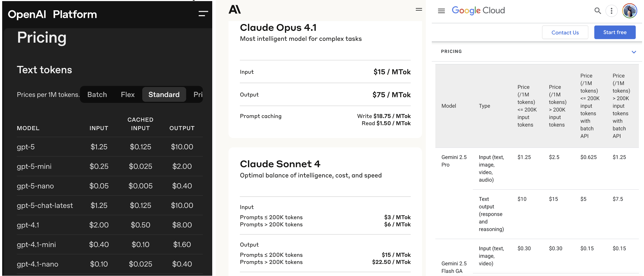The width and height of the screenshot is (644, 276).
Task: Click the Google Cloud logo
Action: (478, 11)
